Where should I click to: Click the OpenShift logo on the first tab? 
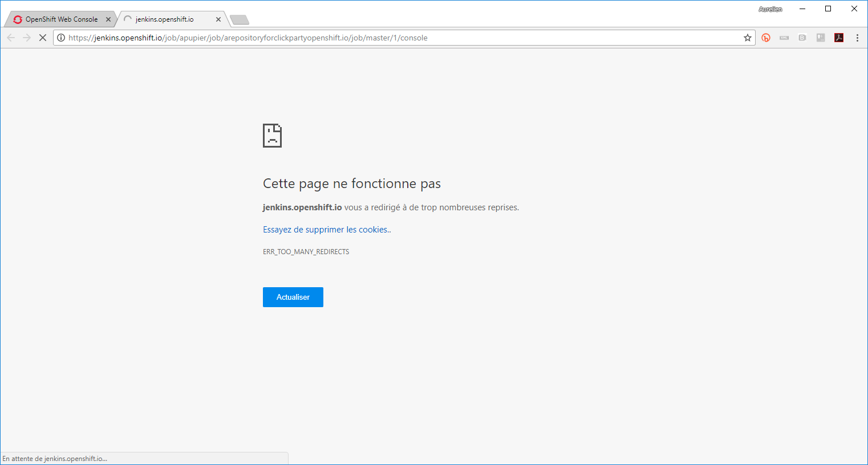pyautogui.click(x=17, y=19)
